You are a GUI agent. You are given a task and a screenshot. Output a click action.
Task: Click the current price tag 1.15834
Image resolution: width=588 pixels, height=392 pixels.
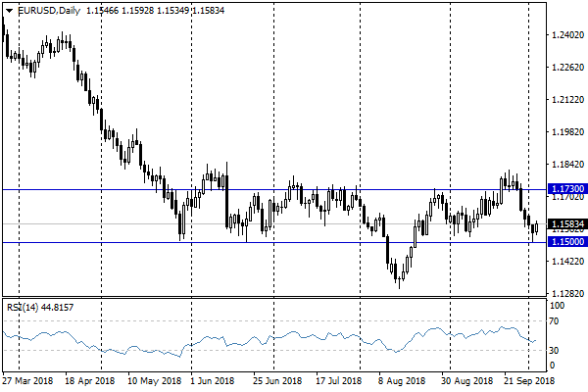[x=567, y=223]
